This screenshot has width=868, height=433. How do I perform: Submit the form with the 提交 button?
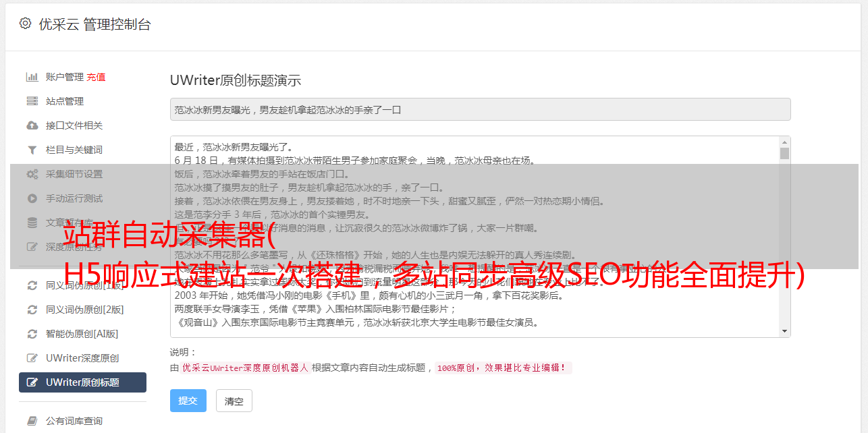coord(188,401)
